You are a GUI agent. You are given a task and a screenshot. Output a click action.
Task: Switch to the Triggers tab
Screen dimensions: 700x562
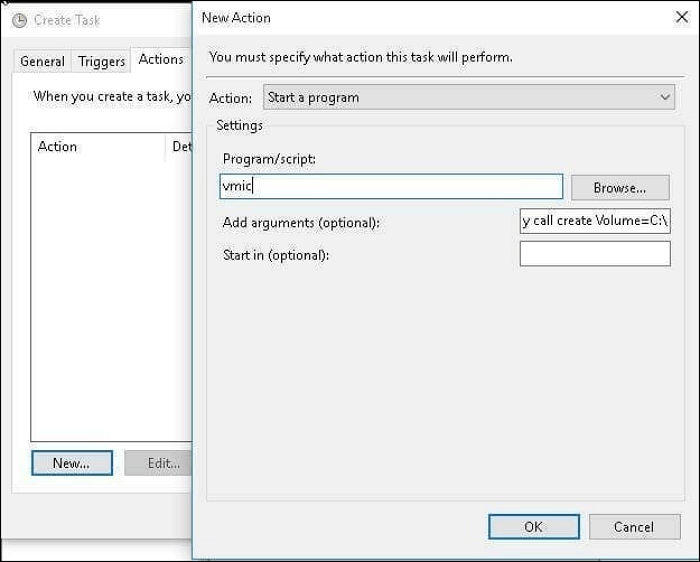pos(101,61)
